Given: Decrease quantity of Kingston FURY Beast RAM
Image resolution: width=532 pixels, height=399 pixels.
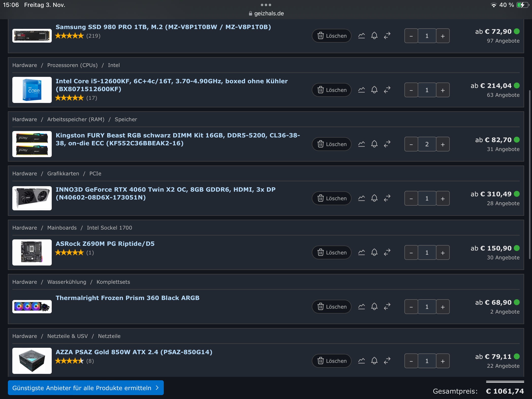Looking at the screenshot, I should (411, 144).
